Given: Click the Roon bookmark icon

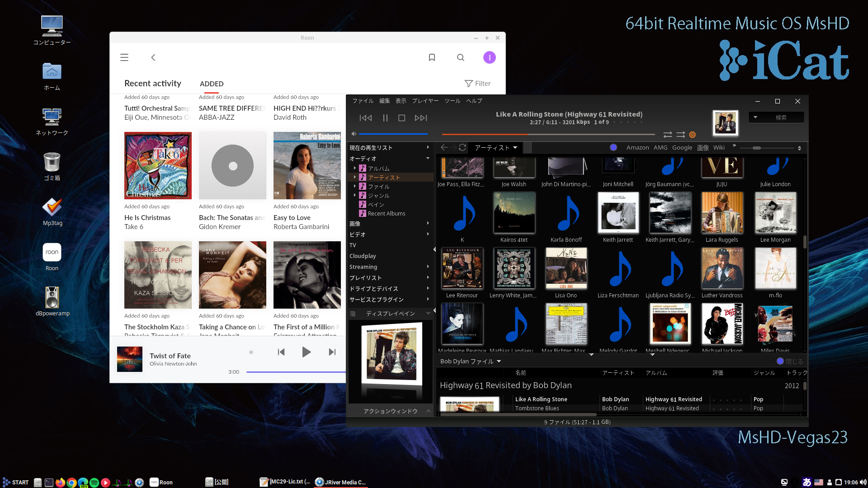Looking at the screenshot, I should pyautogui.click(x=432, y=57).
